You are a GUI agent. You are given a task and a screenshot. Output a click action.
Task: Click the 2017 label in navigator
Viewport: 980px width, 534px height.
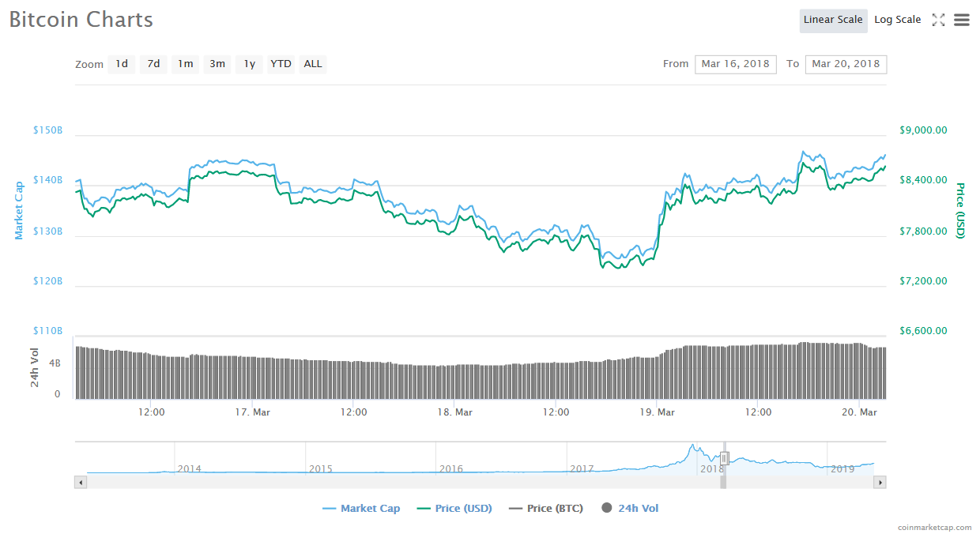click(582, 468)
